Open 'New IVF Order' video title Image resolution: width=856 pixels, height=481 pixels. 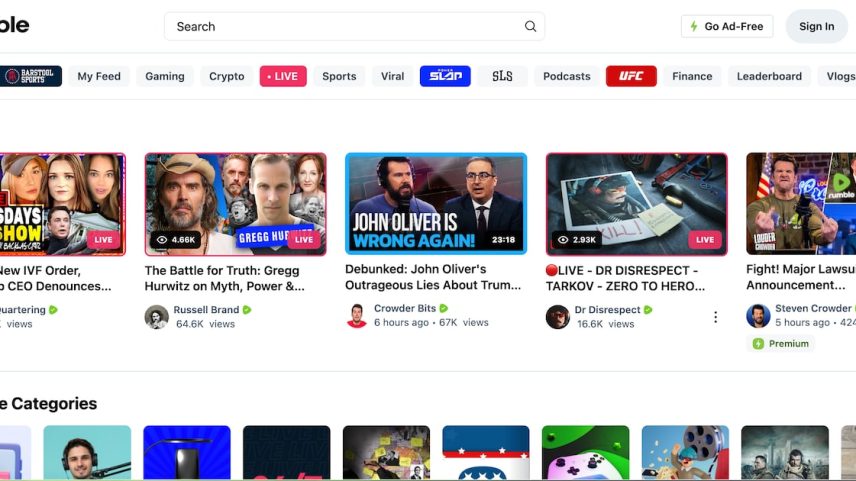point(56,278)
